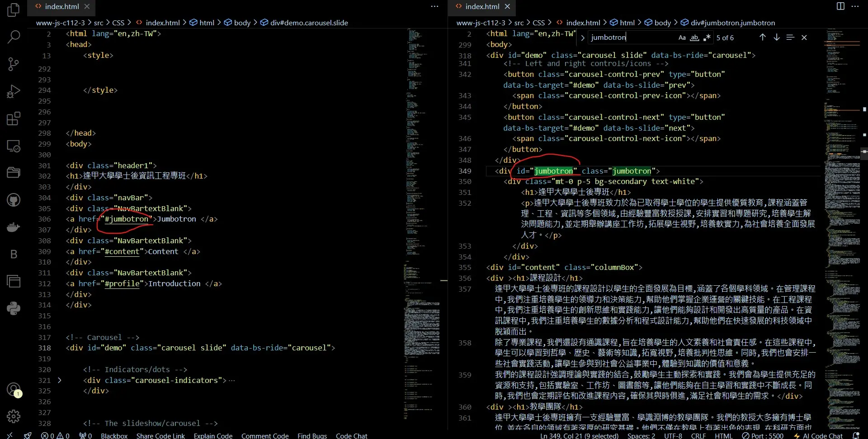Toggle Match Whole Word in find widget
The image size is (868, 439).
click(694, 38)
